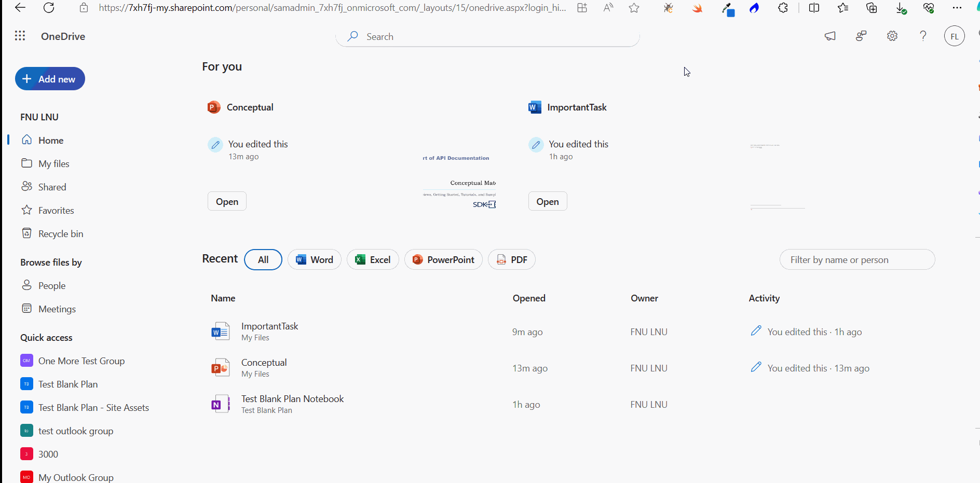980x483 pixels.
Task: Open Collections icon in browser toolbar
Action: pyautogui.click(x=872, y=8)
